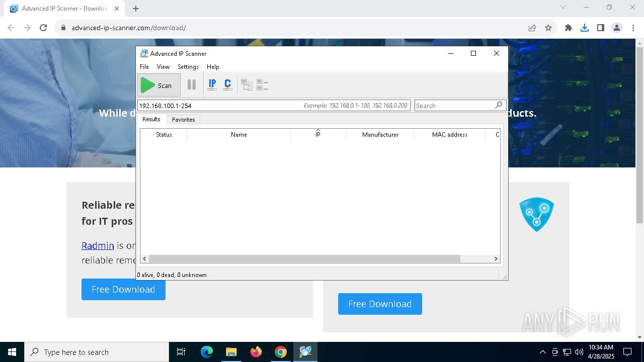Open the Help menu

click(213, 67)
